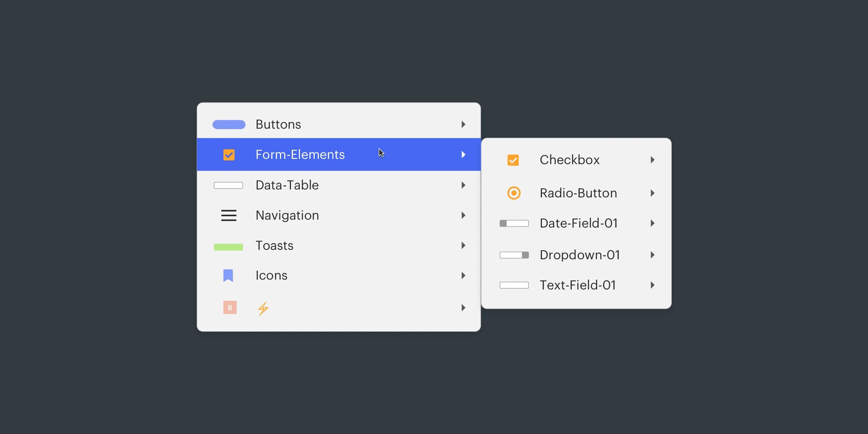Select the highlighted Form-Elements menu item

(x=339, y=155)
